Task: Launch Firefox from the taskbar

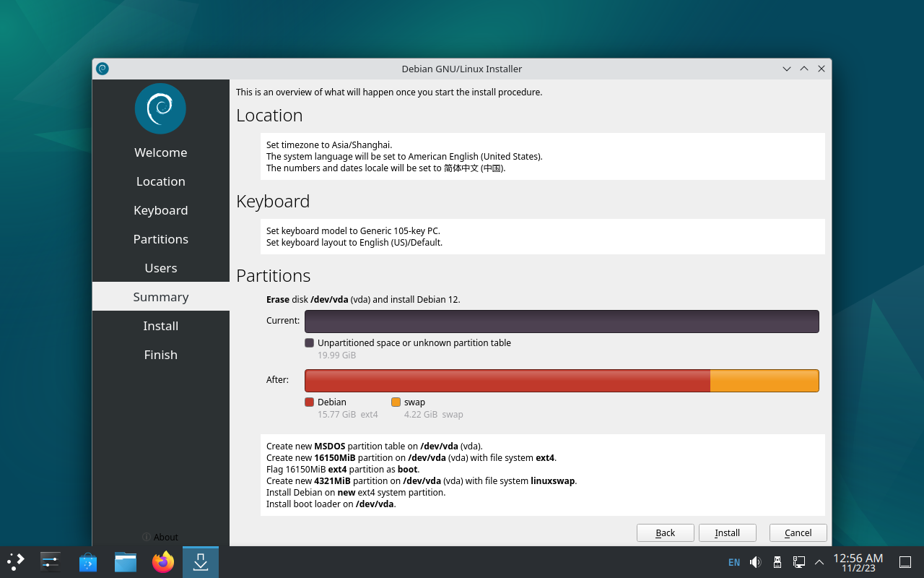Action: point(163,561)
